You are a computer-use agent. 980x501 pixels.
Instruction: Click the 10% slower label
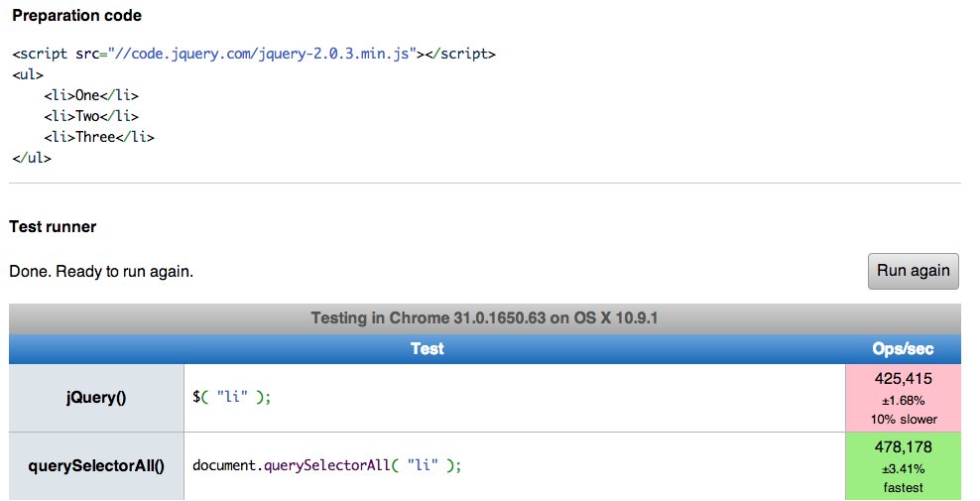point(904,419)
